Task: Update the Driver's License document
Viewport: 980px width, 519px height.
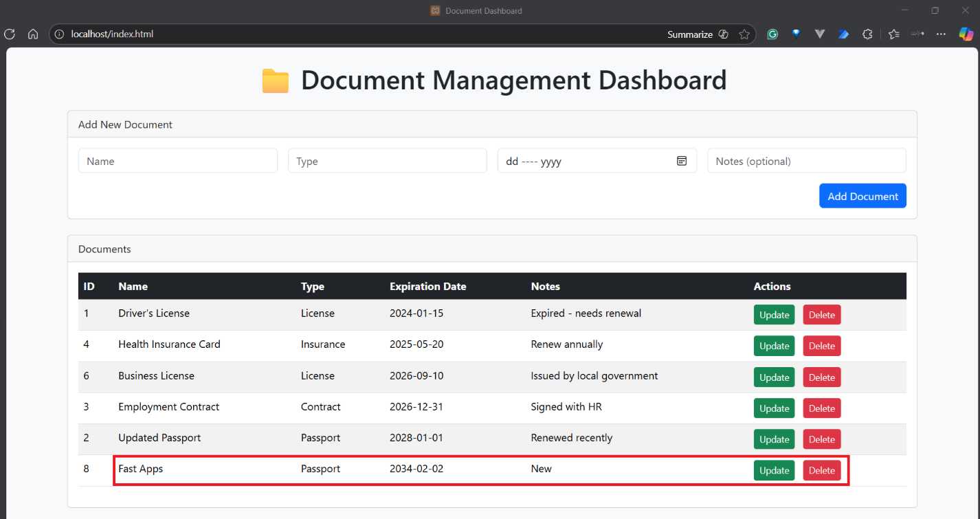Action: (x=774, y=315)
